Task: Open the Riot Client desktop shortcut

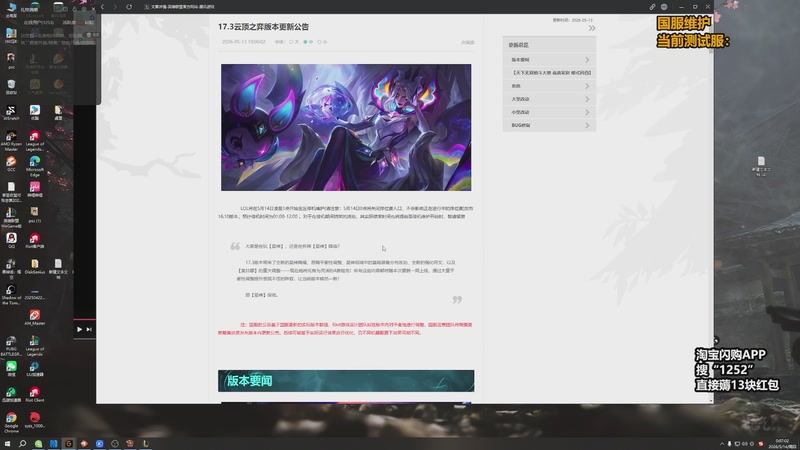Action: (35, 394)
